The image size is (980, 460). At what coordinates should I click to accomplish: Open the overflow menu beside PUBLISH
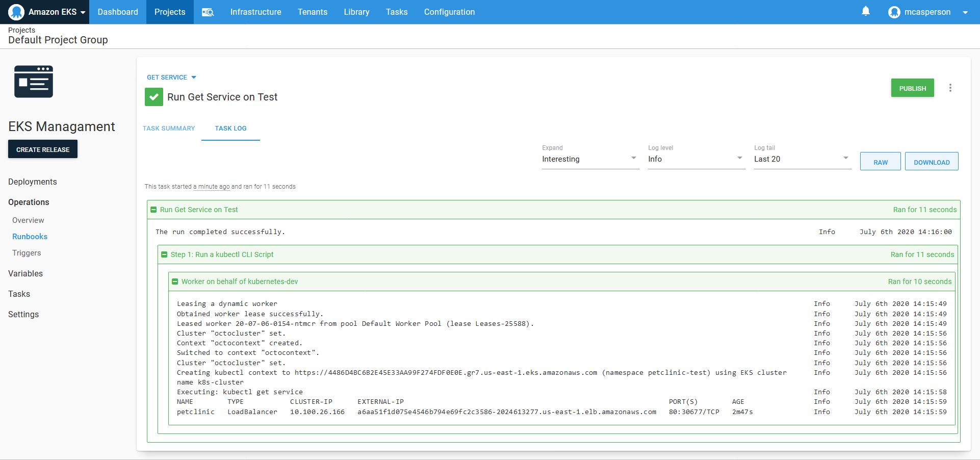pos(950,88)
